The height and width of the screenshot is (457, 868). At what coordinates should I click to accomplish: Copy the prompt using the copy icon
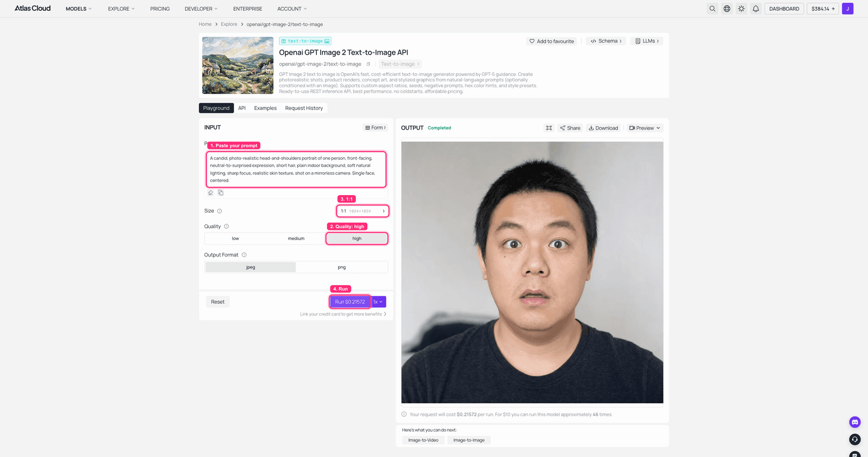point(221,192)
